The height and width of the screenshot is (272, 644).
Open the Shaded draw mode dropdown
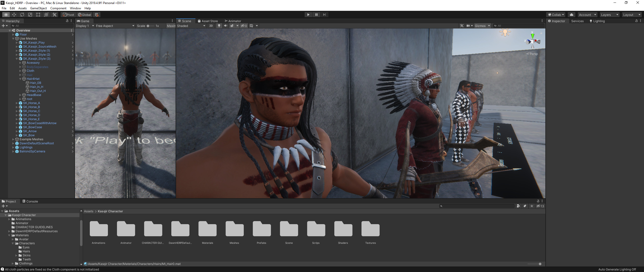point(191,26)
